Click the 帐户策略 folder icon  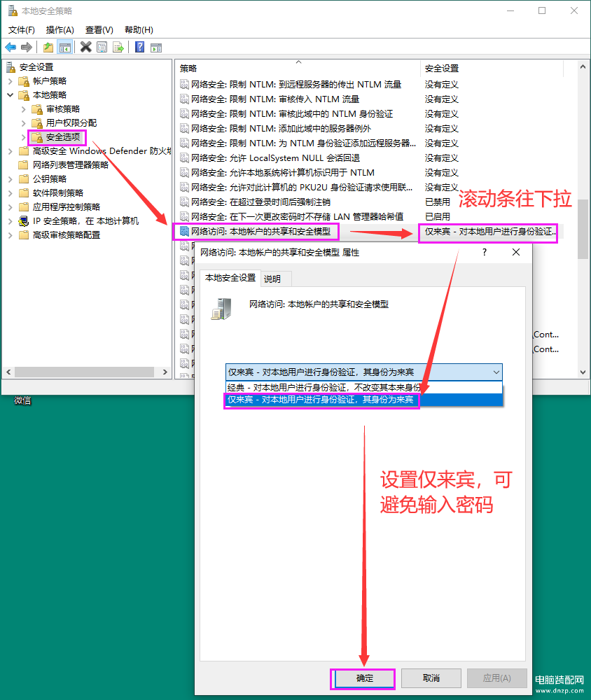tap(24, 81)
